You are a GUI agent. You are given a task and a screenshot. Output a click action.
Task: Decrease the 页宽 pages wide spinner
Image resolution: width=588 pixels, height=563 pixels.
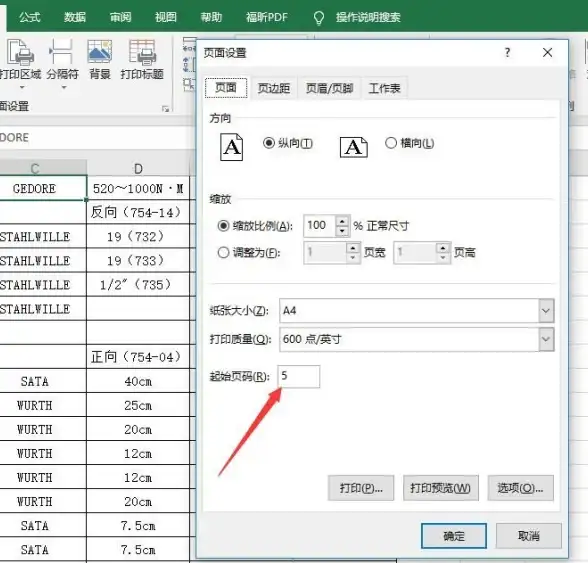(353, 258)
